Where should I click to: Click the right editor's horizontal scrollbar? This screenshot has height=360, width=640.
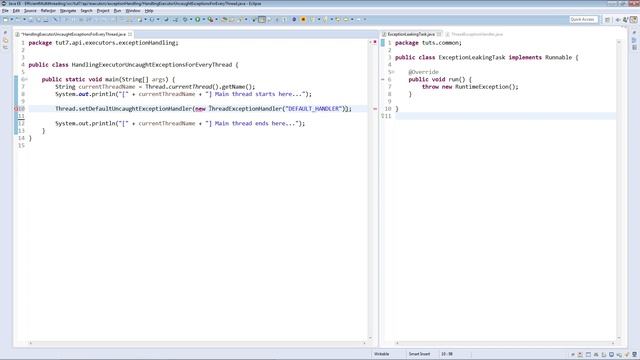coord(505,343)
